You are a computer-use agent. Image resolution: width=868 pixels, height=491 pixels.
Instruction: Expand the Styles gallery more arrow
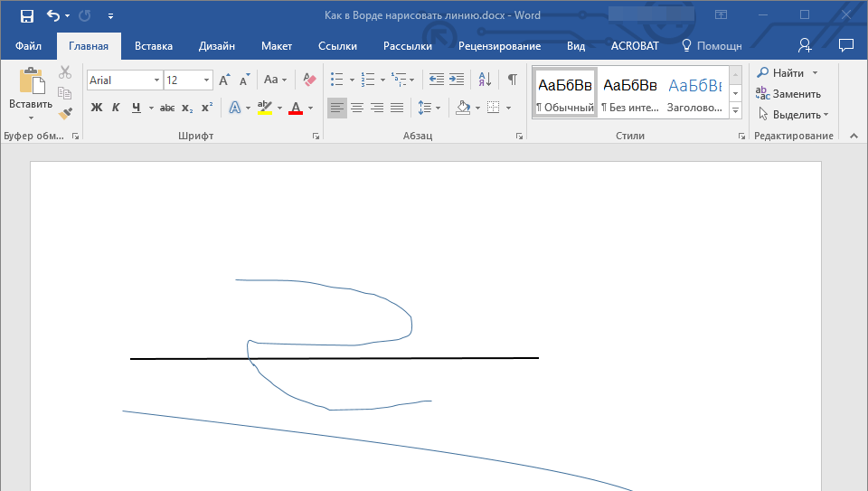pos(735,110)
